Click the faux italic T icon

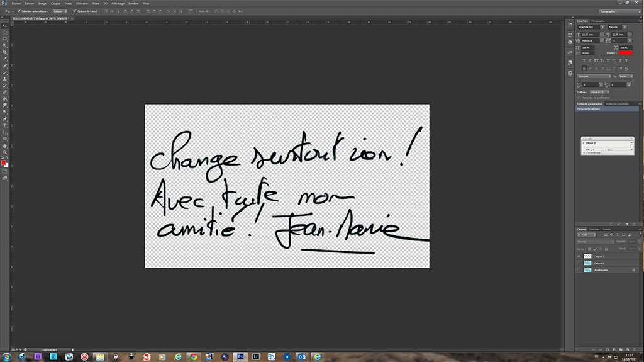[x=590, y=60]
